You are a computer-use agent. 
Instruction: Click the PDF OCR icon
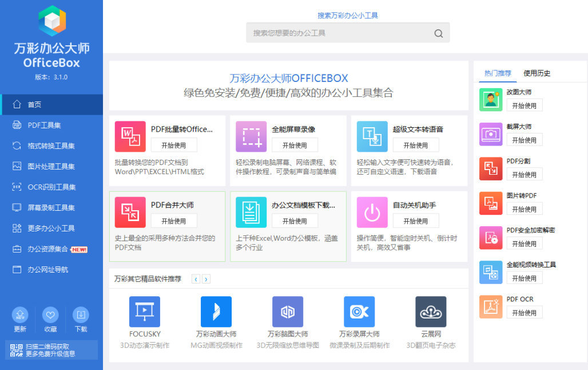click(491, 307)
